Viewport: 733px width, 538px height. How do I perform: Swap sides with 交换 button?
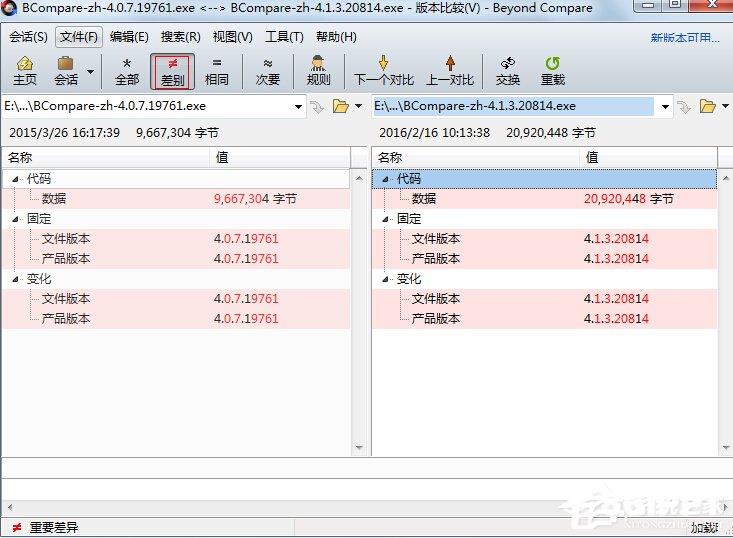(508, 71)
